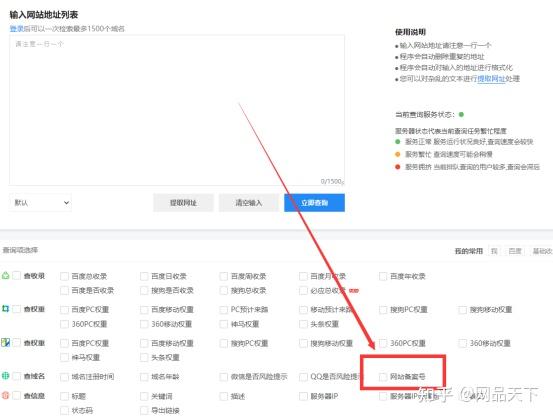Click the red round icon beside 查信息

point(5,395)
